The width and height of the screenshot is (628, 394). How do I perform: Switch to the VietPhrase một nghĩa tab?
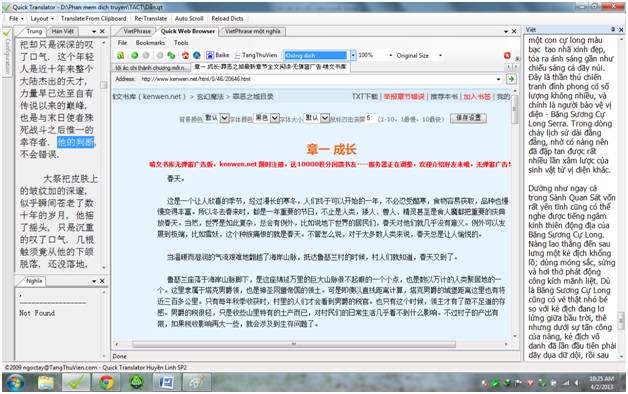(x=252, y=31)
